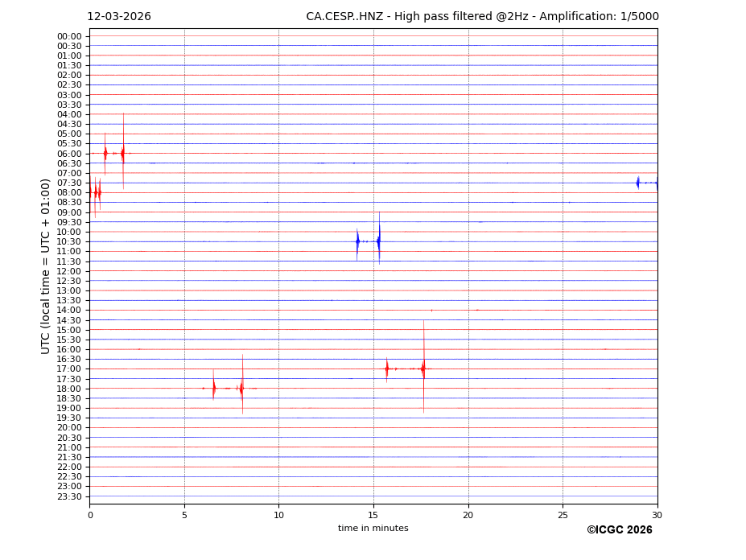
Task: Click the date label 12-03-2026
Action: pos(119,17)
